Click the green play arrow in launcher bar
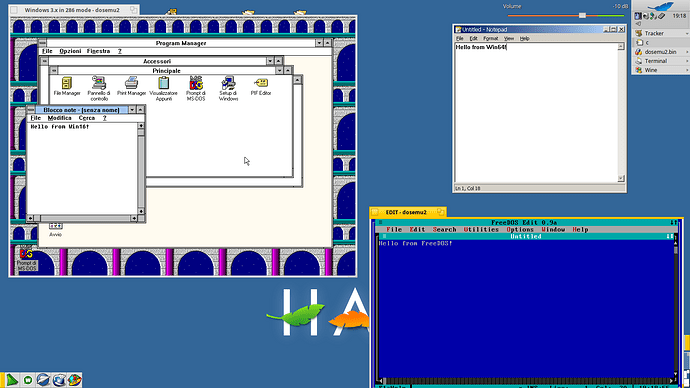This screenshot has height=388, width=690. tap(12, 380)
